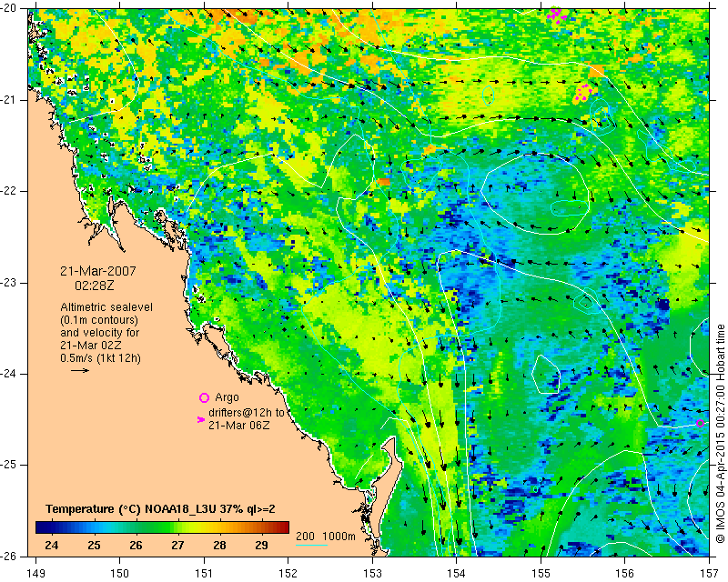
Task: Click the '21-Mar 02Z' text
Action: tap(90, 346)
